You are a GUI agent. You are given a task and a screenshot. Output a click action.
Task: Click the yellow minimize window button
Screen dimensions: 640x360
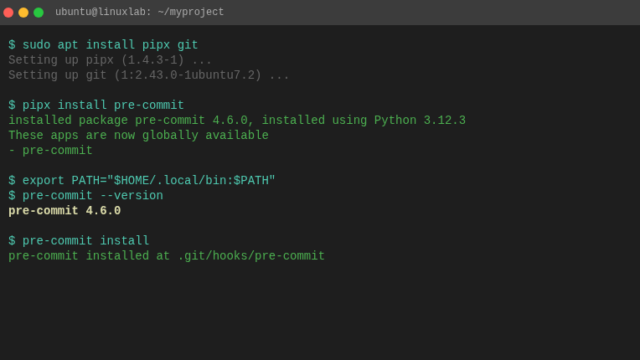point(23,12)
